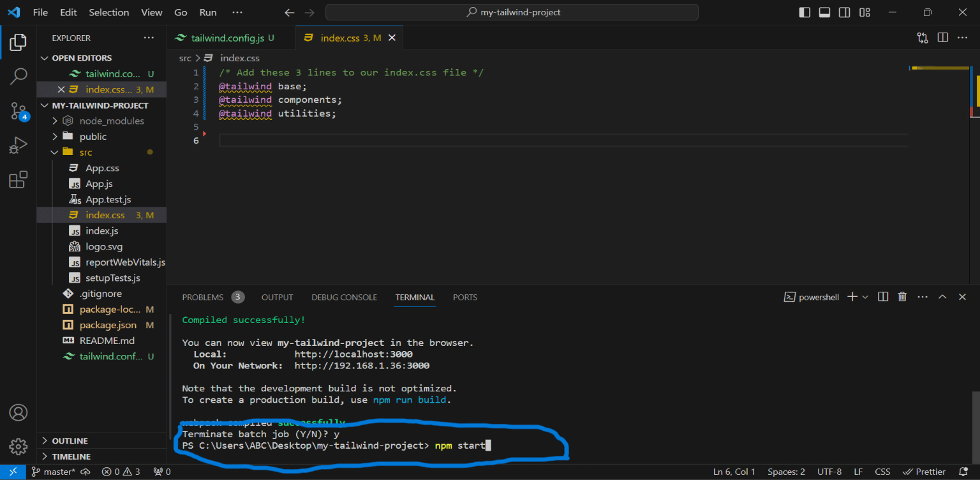This screenshot has height=480, width=980.
Task: Open the new terminal launch profile dropdown
Action: [865, 297]
